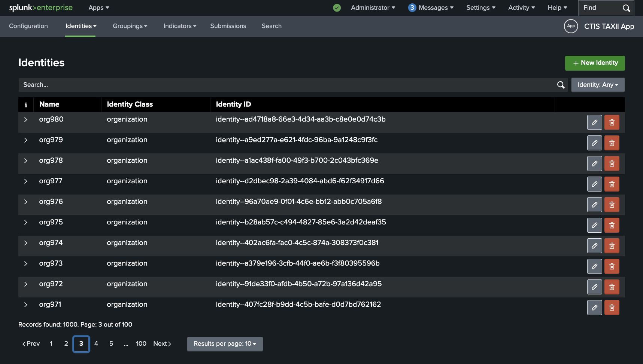643x364 pixels.
Task: Click the trash icon for org975
Action: click(x=612, y=225)
